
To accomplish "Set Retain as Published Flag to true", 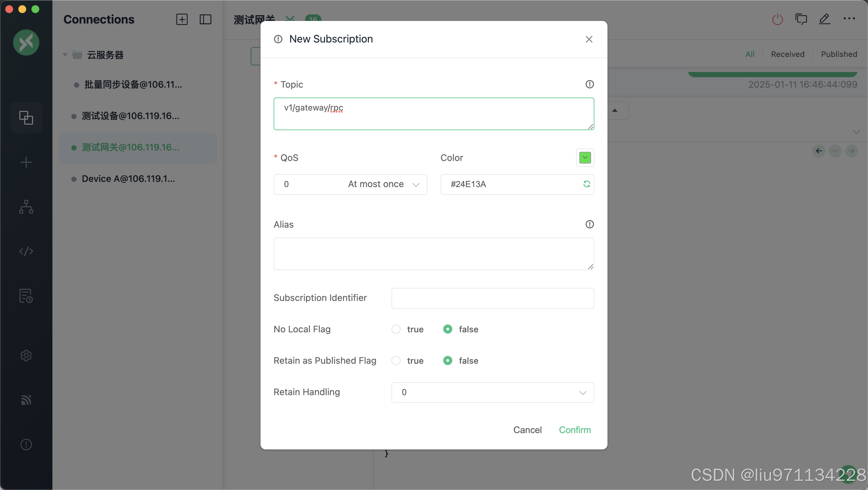I will click(396, 361).
